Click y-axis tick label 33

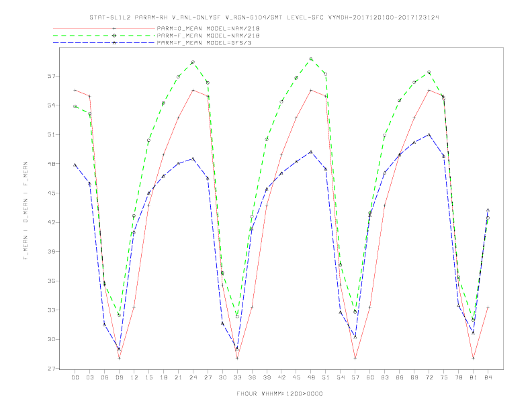click(x=51, y=310)
